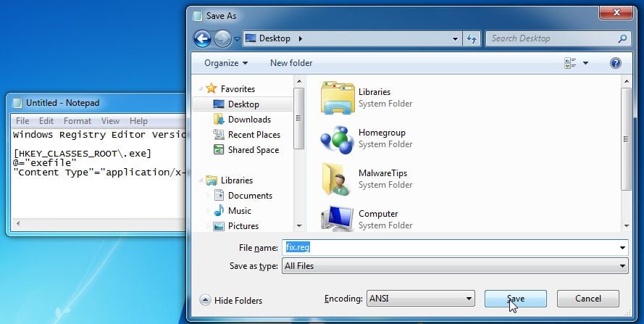Click the refresh button beside address bar
This screenshot has width=644, height=324.
tap(472, 38)
